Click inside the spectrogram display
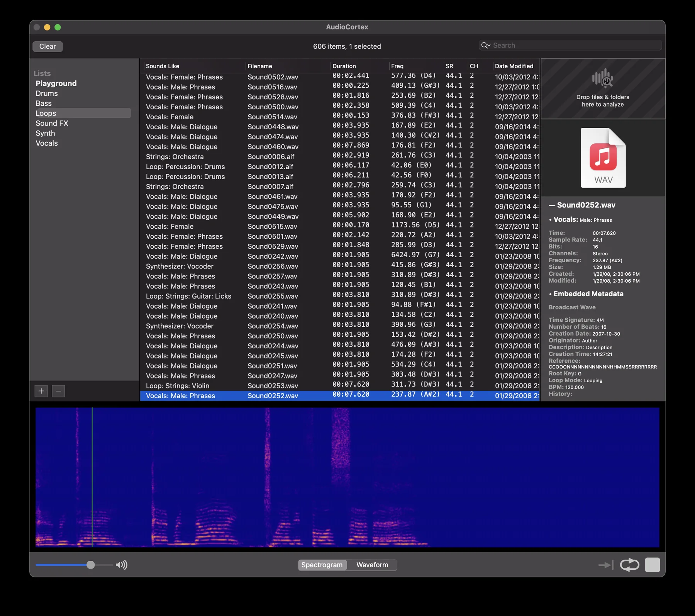This screenshot has width=695, height=616. (x=347, y=477)
